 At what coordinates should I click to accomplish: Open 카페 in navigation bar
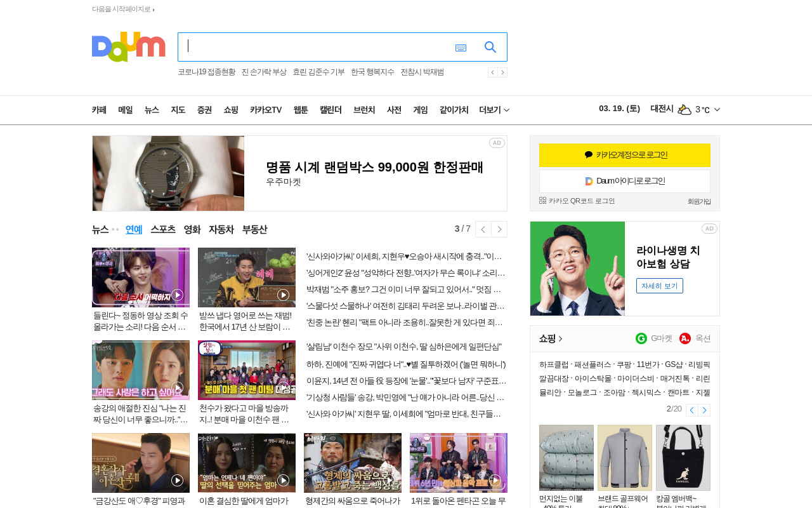[x=99, y=110]
